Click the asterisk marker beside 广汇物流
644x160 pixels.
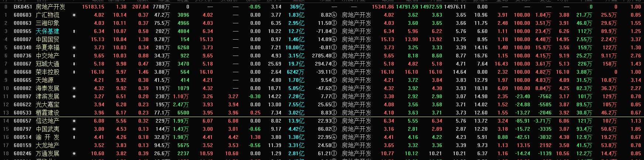[x=74, y=15]
